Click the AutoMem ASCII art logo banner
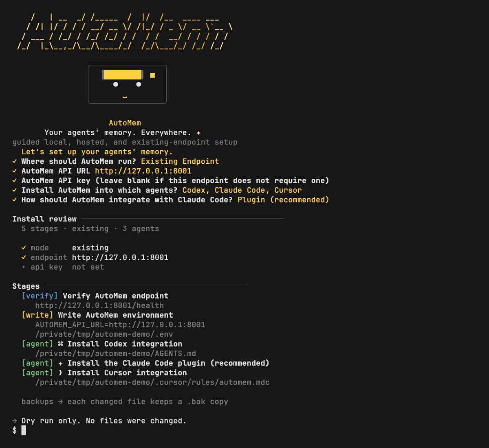 (x=125, y=32)
